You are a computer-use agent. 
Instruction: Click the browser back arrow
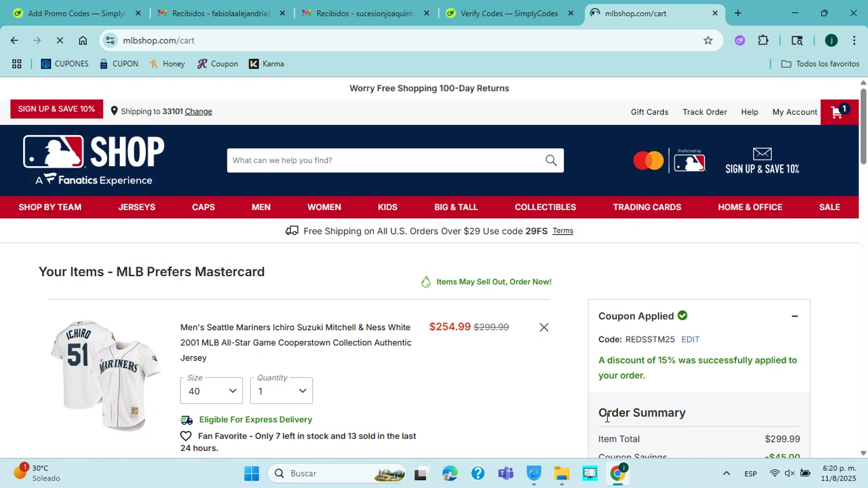pyautogui.click(x=14, y=41)
